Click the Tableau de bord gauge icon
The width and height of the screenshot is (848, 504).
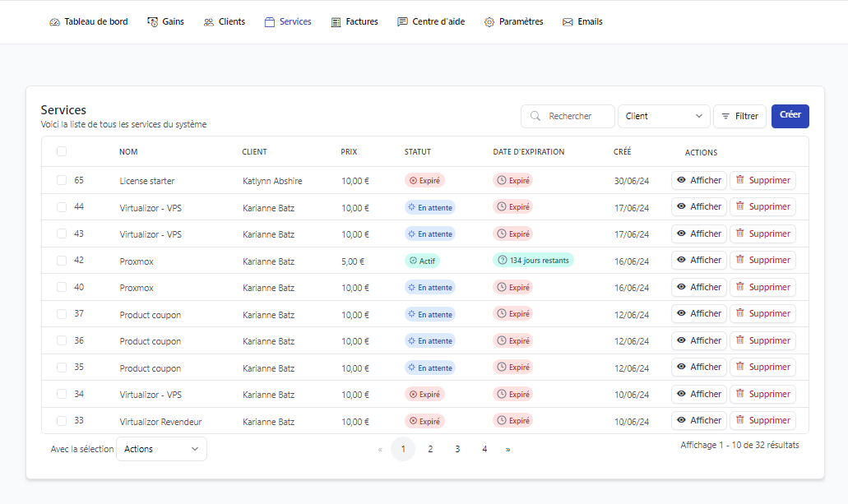pyautogui.click(x=55, y=22)
